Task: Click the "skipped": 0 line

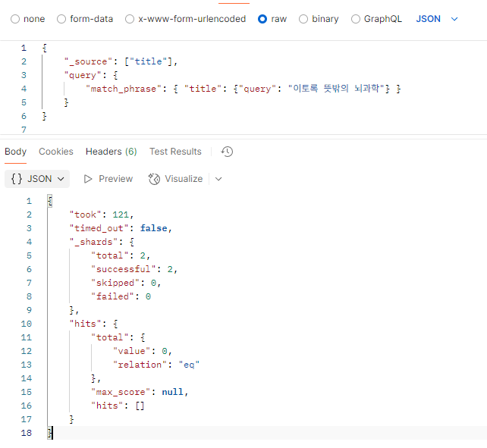Action: 126,283
